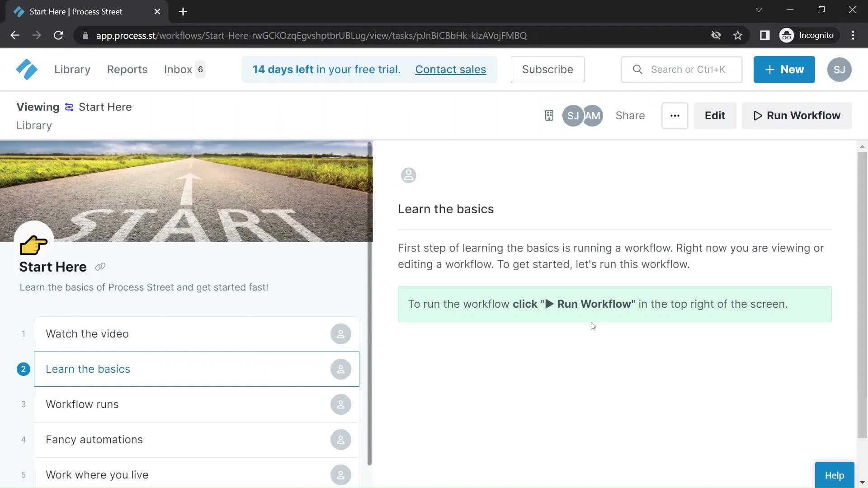The width and height of the screenshot is (868, 488).
Task: Click the search icon
Action: tap(638, 69)
